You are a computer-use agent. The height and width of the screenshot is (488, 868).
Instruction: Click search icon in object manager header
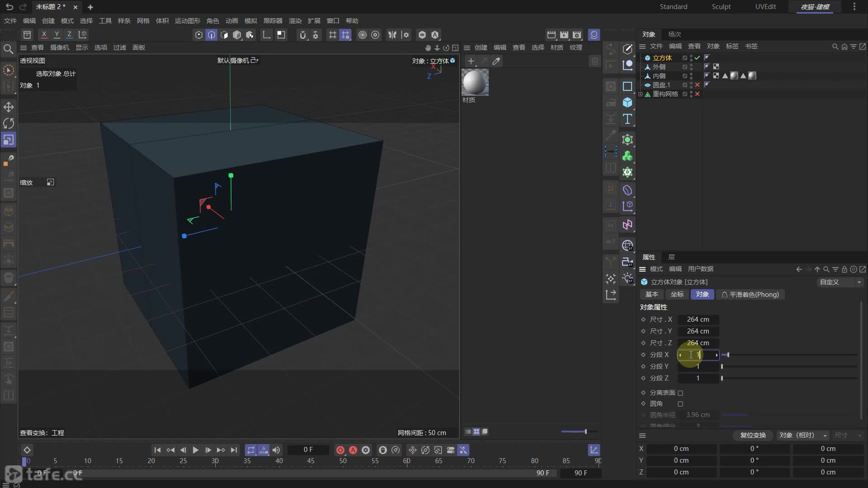click(835, 47)
